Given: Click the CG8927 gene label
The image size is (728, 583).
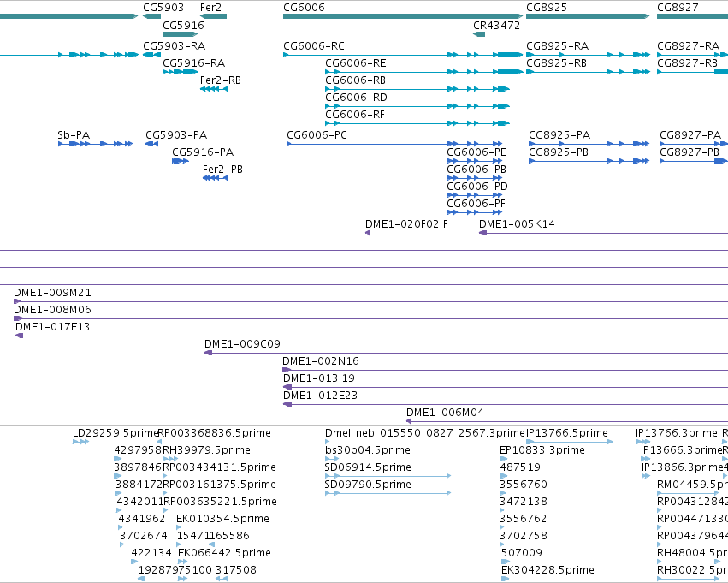Looking at the screenshot, I should coord(678,8).
